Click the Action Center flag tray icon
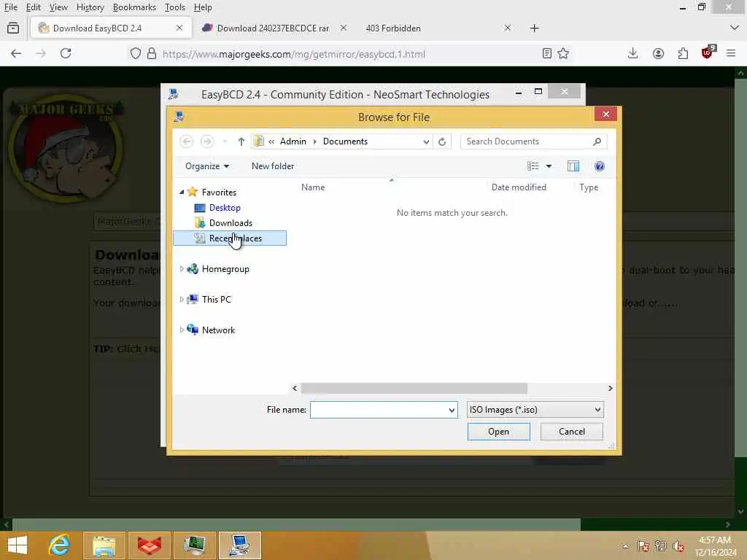747x560 pixels. pyautogui.click(x=643, y=545)
